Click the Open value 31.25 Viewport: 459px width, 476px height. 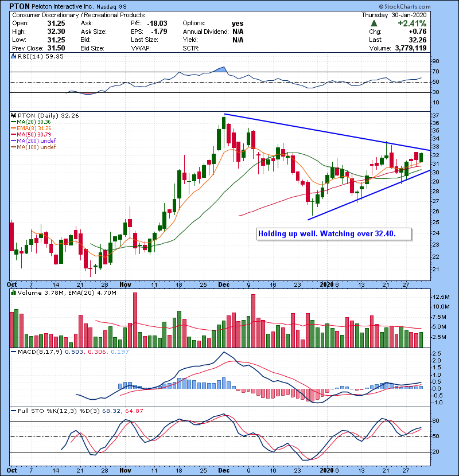(x=56, y=24)
